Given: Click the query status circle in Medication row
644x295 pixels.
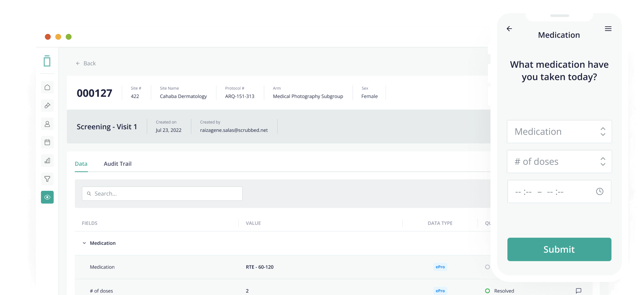Looking at the screenshot, I should [487, 267].
